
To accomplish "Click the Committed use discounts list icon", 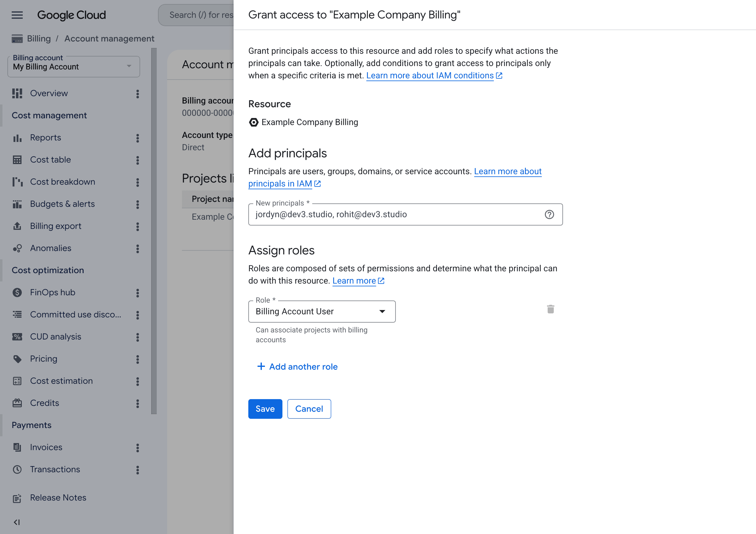I will click(x=17, y=315).
